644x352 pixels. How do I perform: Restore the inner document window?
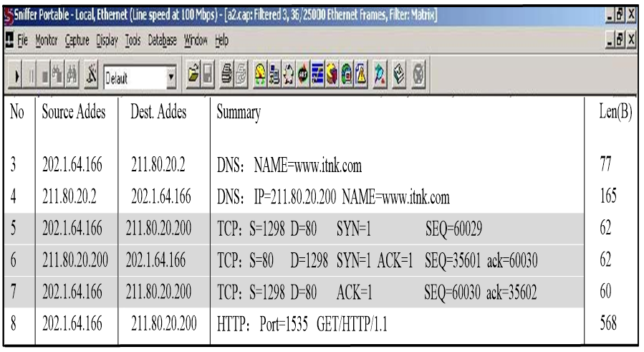620,40
